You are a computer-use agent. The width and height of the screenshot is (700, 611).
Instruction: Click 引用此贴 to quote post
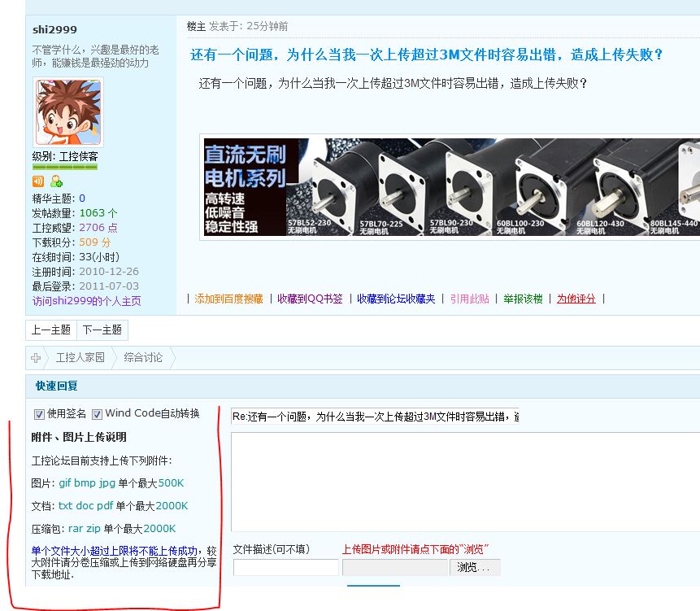(x=470, y=299)
